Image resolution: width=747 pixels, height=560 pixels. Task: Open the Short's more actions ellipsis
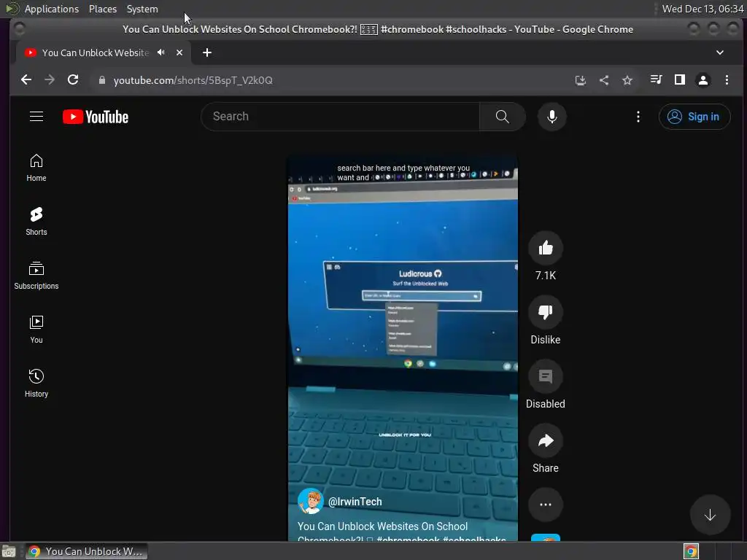(546, 505)
